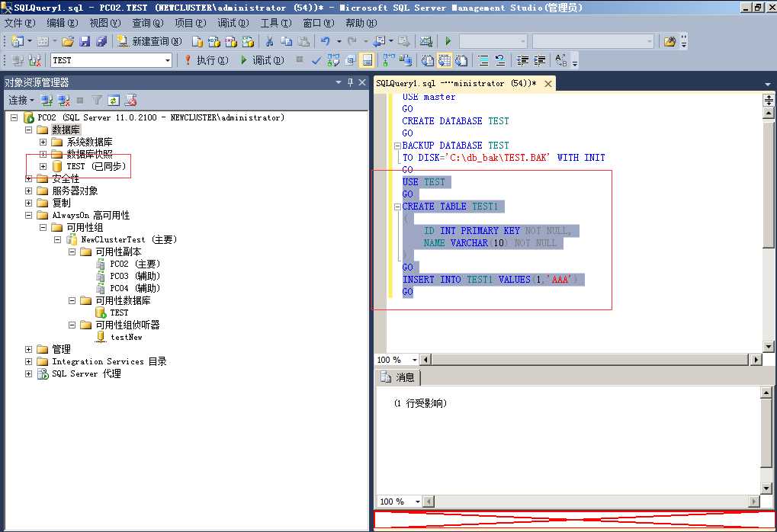Collapse CREATE TABLE code block outline
The image size is (777, 532).
397,207
